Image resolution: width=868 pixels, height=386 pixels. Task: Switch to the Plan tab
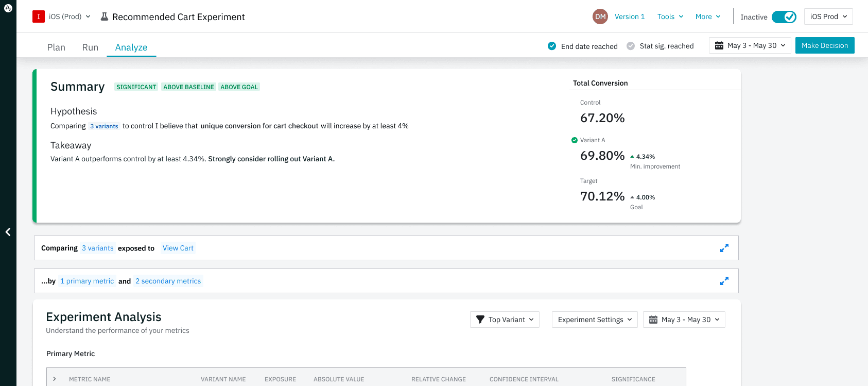(56, 47)
